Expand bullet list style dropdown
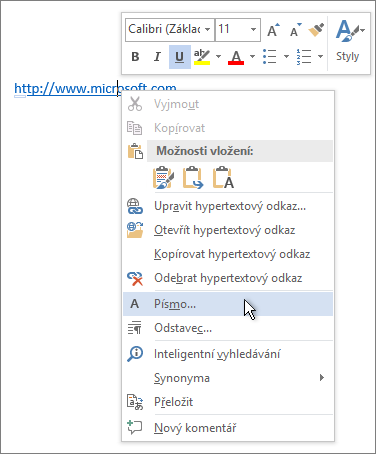This screenshot has height=454, width=376. coord(286,57)
